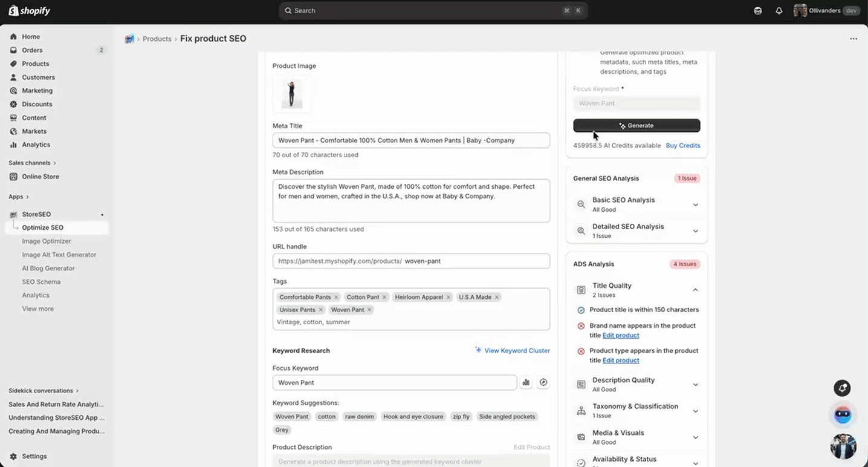Expand the Detailed SEO Analysis section
Image resolution: width=868 pixels, height=467 pixels.
tap(695, 231)
